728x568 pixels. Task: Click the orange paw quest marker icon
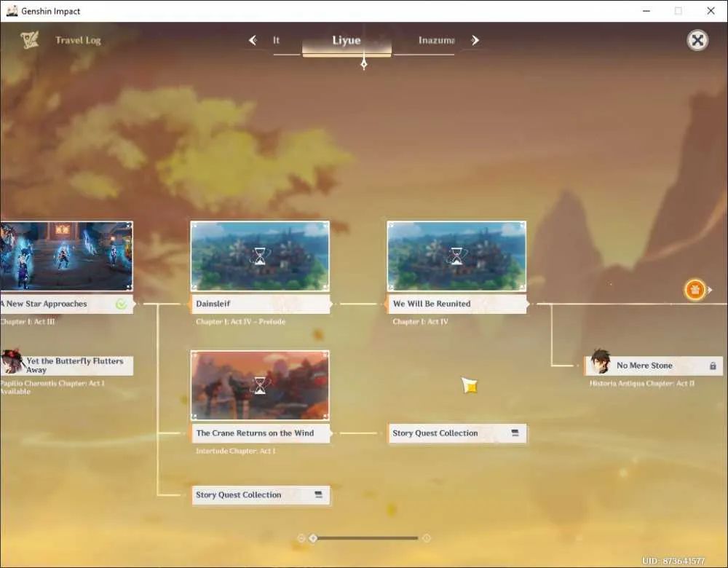[695, 290]
